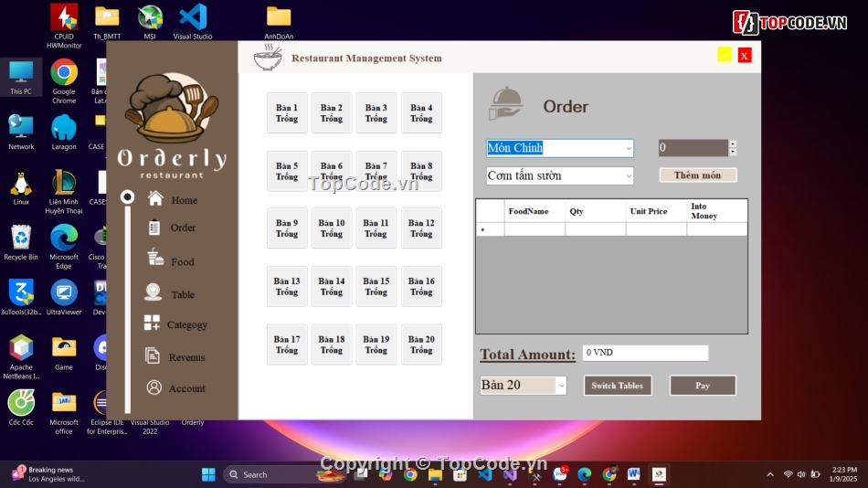Click the Total Amount field 0 VND
868x488 pixels.
645,352
